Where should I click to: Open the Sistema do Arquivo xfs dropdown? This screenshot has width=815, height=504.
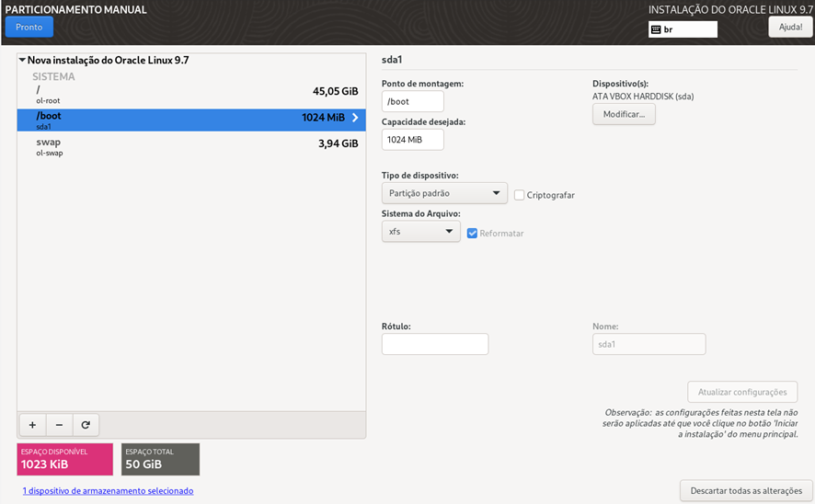tap(420, 232)
